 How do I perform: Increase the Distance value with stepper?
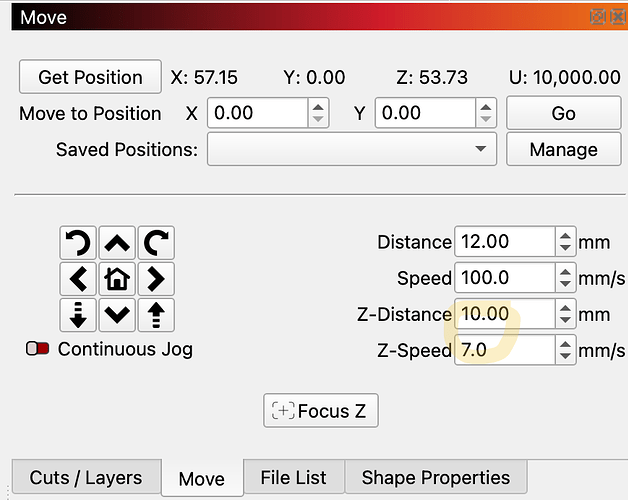point(566,236)
